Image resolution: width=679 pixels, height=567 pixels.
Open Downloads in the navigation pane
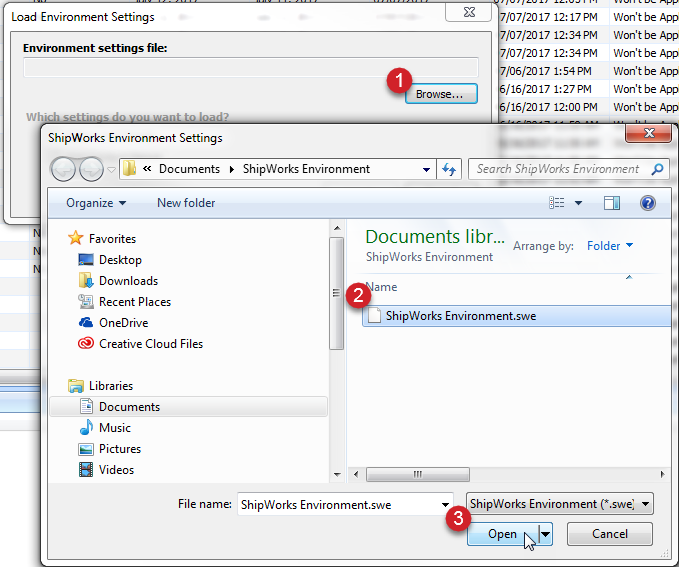coord(129,281)
